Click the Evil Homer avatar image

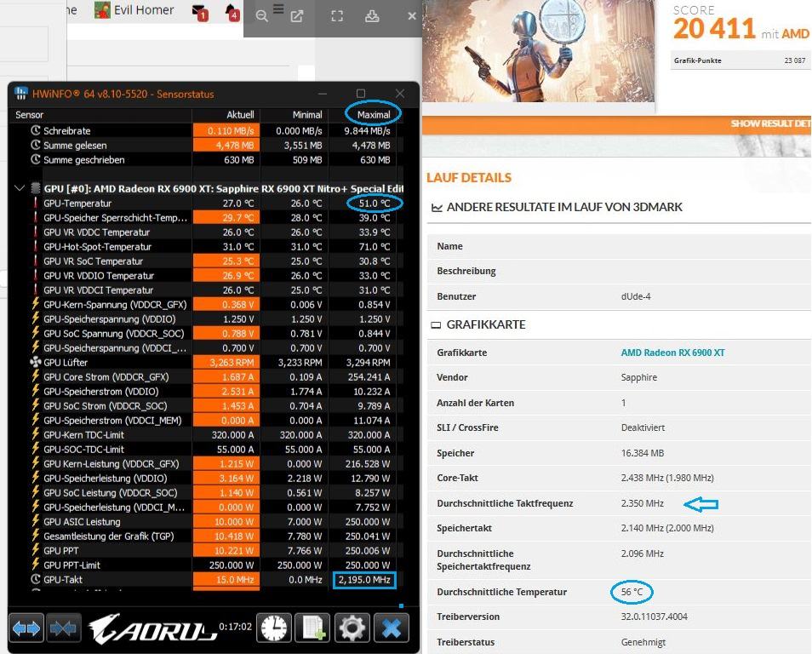coord(102,10)
